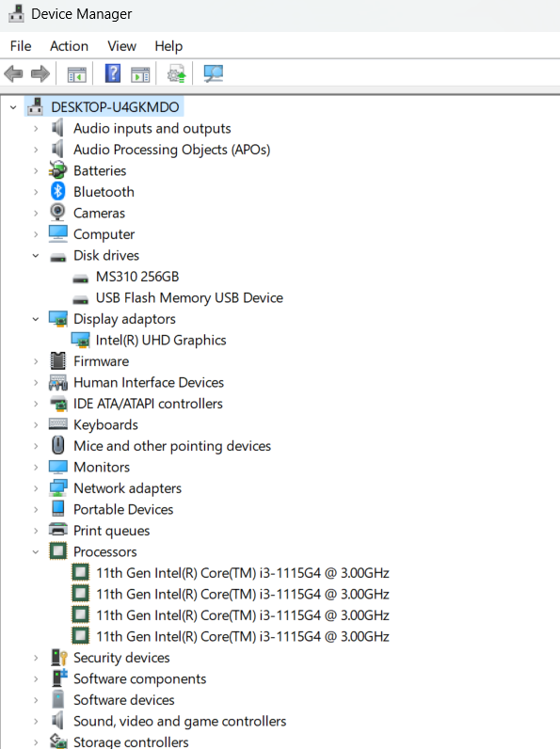Select USB Flash Memory USB Device

pyautogui.click(x=189, y=297)
